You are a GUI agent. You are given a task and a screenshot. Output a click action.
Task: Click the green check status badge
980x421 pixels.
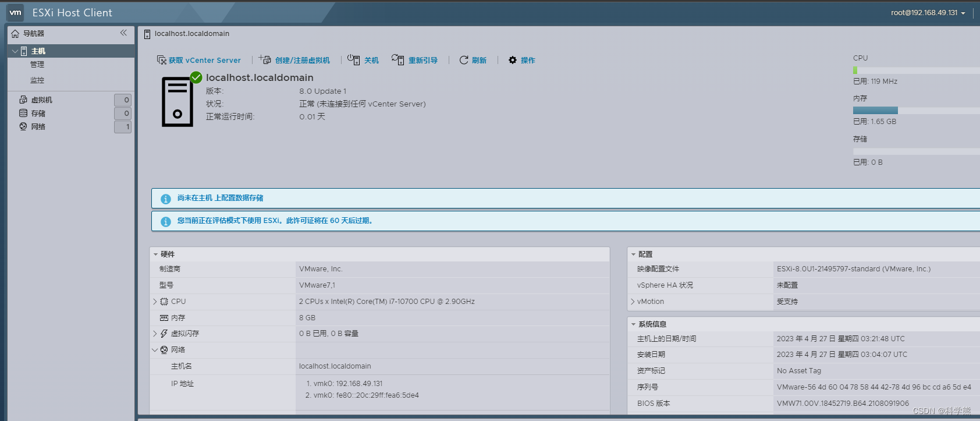(196, 77)
